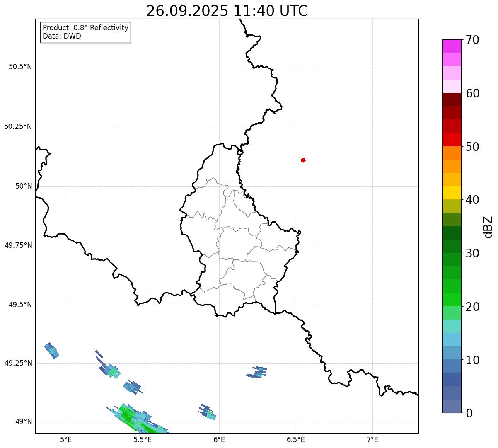Click the Product 0.8° Reflectivity info box
This screenshot has height=448, width=498.
click(86, 32)
